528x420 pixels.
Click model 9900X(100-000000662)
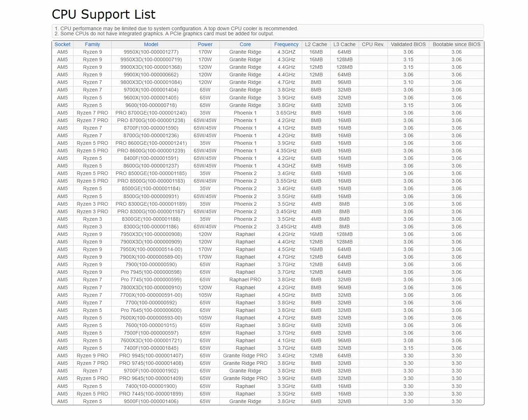(151, 75)
